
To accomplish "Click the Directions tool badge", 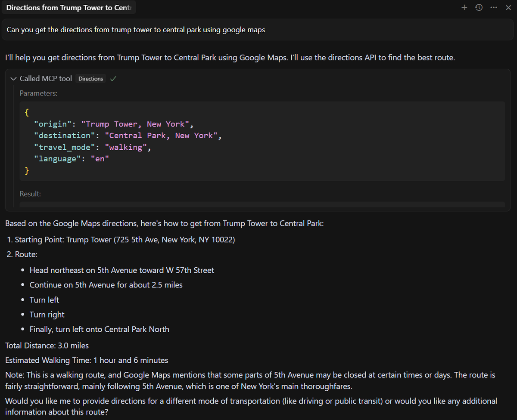I will tap(91, 79).
